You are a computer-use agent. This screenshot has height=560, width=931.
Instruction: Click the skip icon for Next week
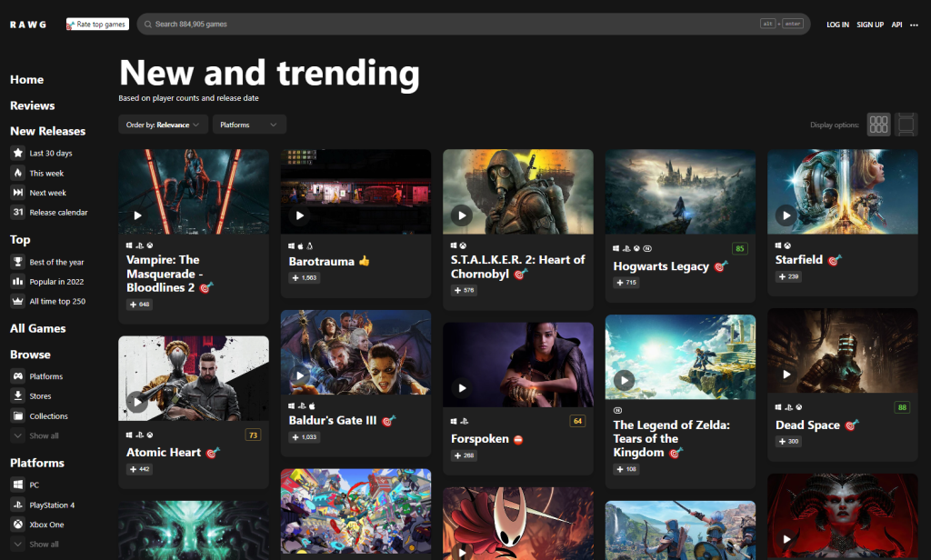click(18, 193)
